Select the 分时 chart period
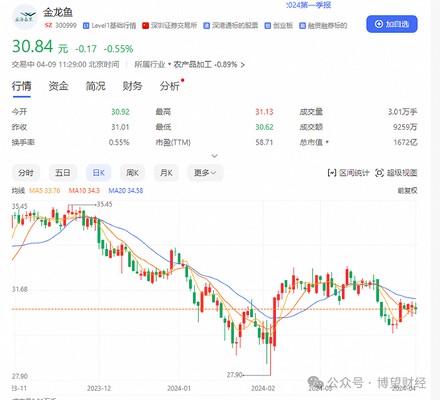The height and width of the screenshot is (400, 440). [x=26, y=173]
